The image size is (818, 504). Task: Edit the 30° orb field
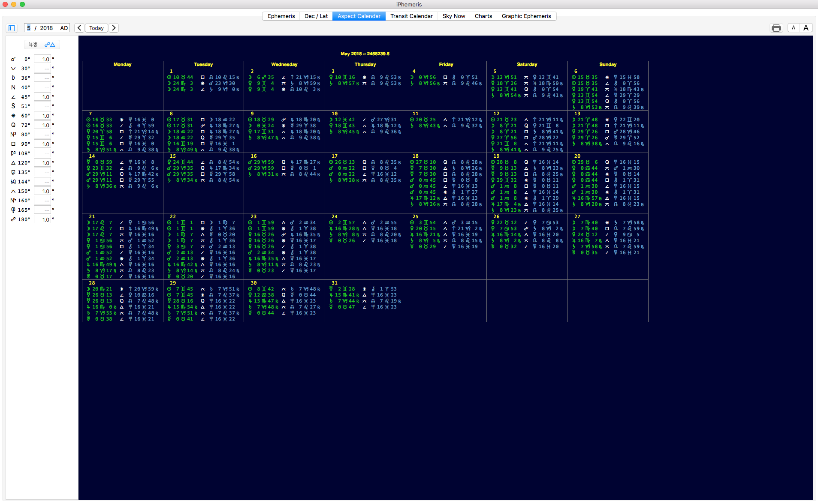click(42, 69)
